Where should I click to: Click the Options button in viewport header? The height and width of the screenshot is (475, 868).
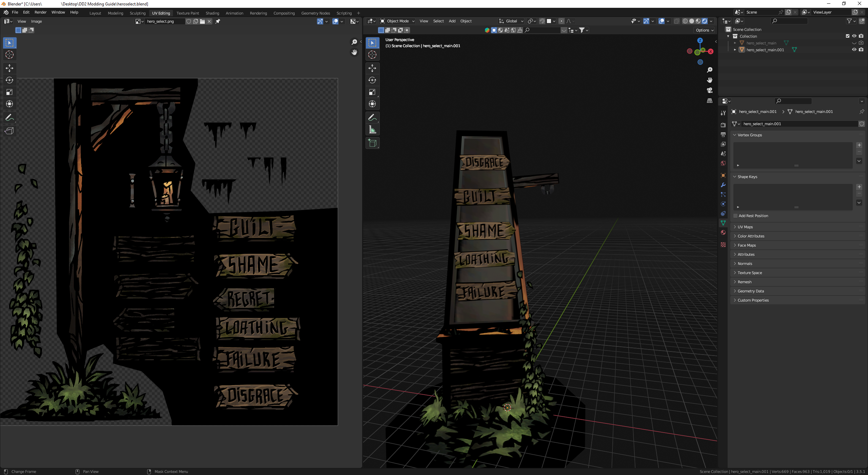click(x=705, y=30)
